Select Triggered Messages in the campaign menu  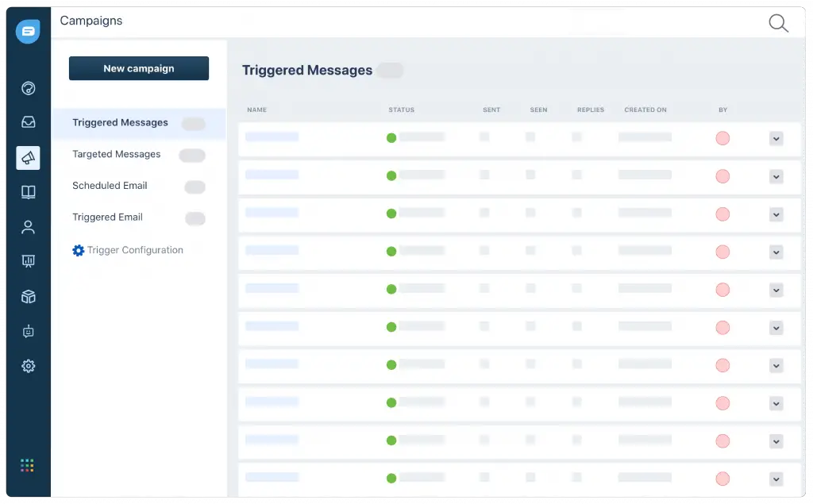[x=139, y=123]
